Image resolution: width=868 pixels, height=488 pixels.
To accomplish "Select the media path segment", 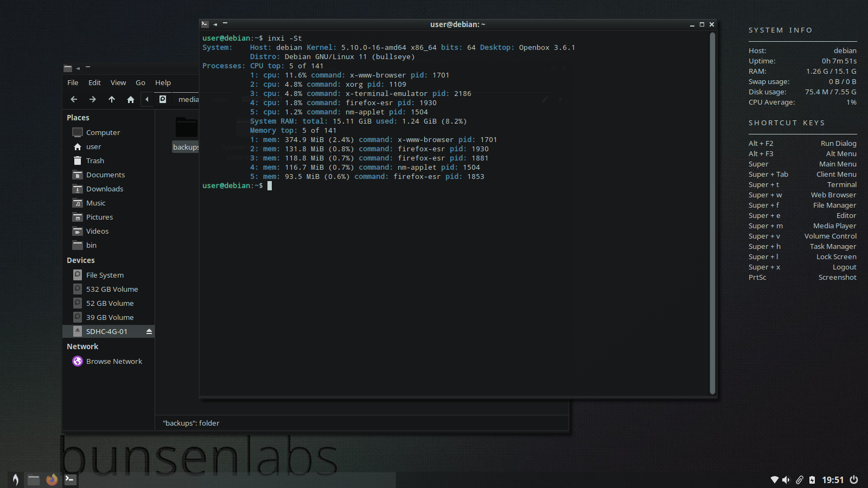I will point(188,99).
